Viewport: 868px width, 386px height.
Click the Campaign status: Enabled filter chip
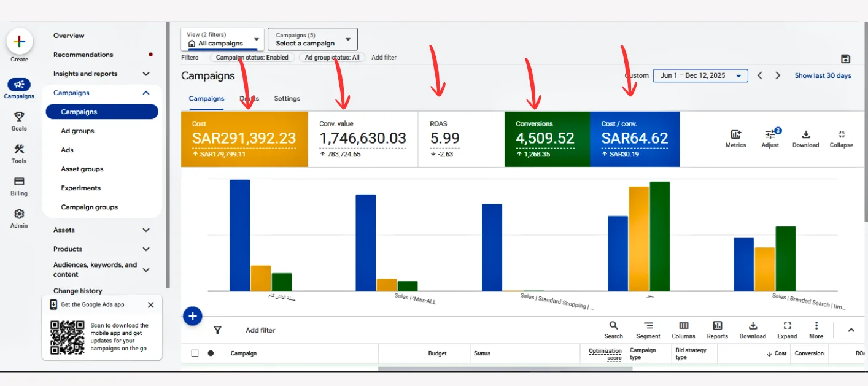pyautogui.click(x=252, y=57)
